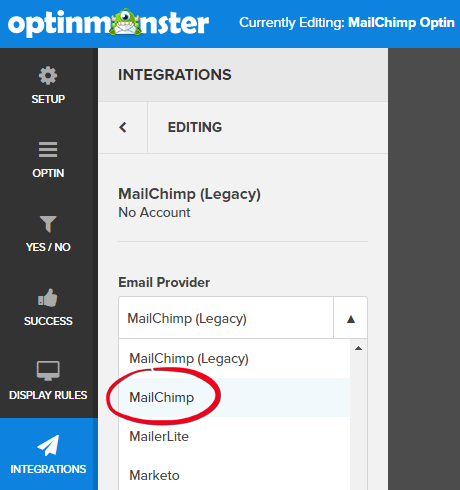Click the dropdown list scroll-up arrow
This screenshot has height=490, width=460.
click(x=359, y=348)
